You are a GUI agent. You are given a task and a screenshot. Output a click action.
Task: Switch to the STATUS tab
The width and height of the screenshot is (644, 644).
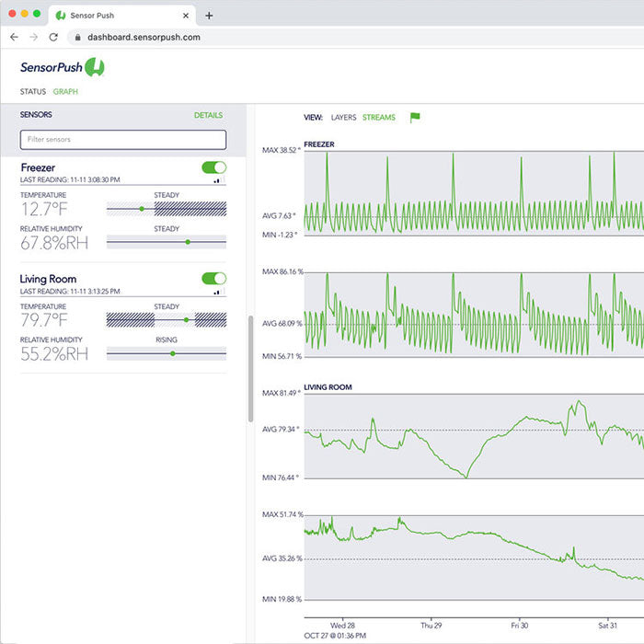(x=33, y=92)
